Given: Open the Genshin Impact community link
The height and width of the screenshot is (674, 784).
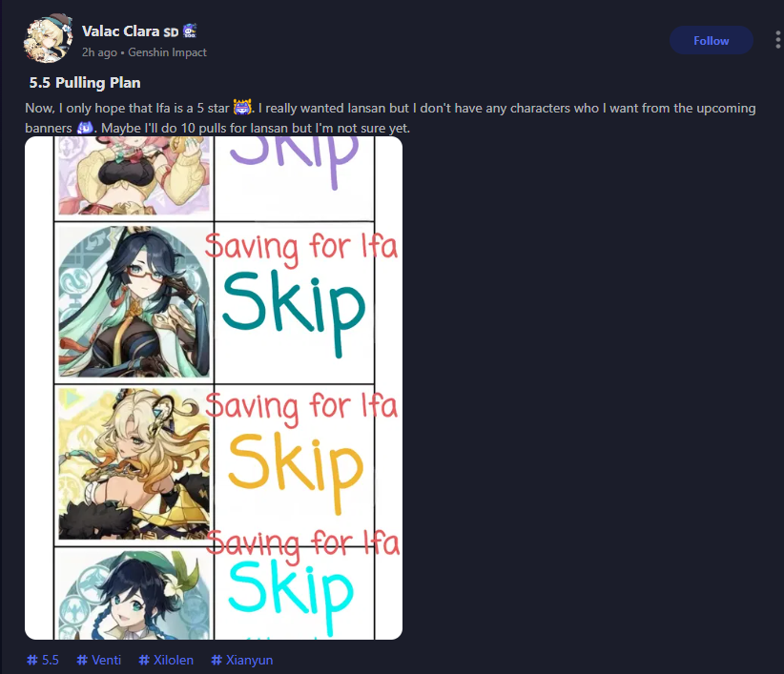Looking at the screenshot, I should [x=167, y=52].
